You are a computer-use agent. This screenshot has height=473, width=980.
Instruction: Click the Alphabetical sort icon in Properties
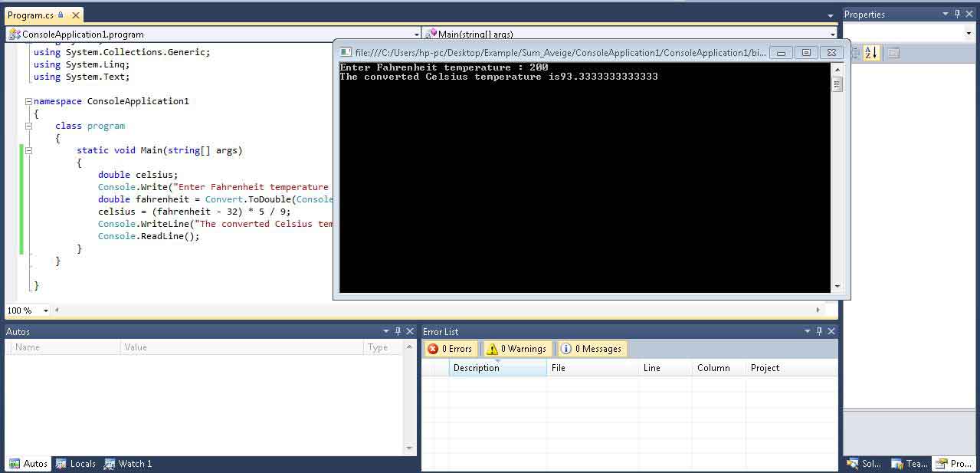tap(871, 53)
